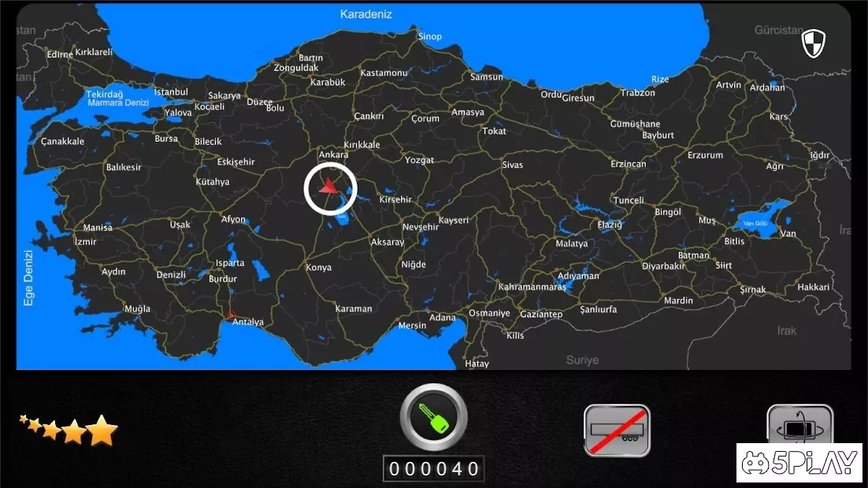Select Samsun on the Black Sea coast
The height and width of the screenshot is (488, 868).
coord(486,77)
